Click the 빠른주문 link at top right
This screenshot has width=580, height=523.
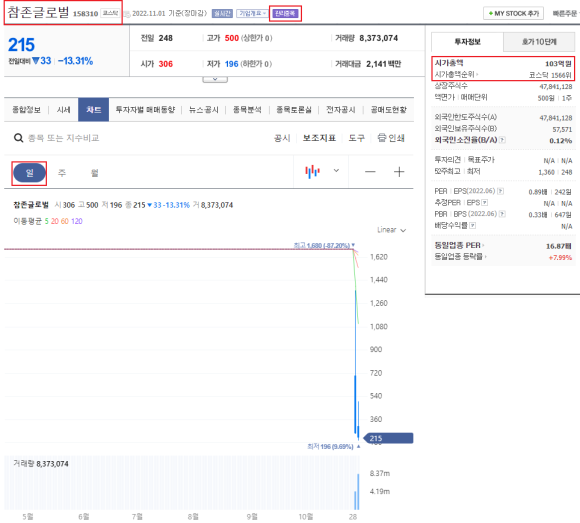click(x=565, y=13)
